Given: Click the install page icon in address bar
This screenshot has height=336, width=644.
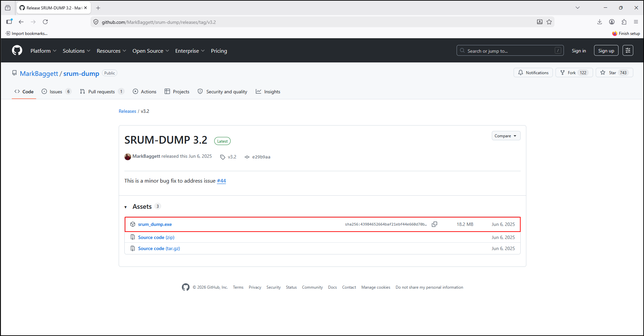Looking at the screenshot, I should coord(540,22).
